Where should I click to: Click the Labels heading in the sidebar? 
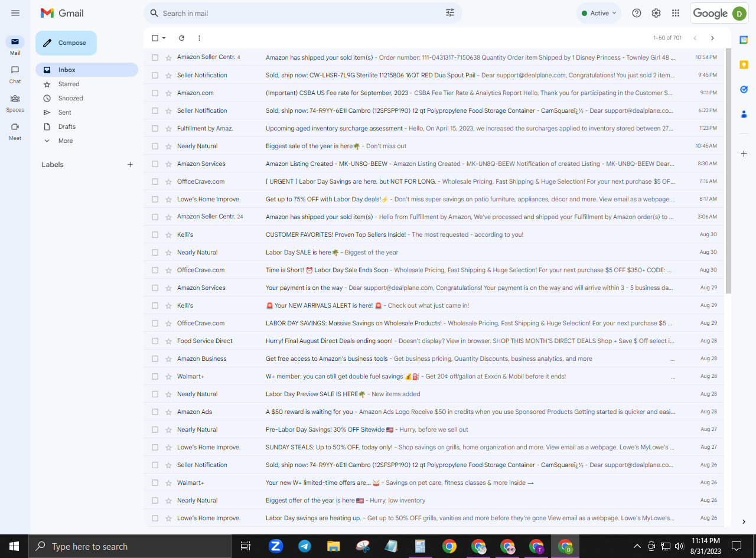[53, 165]
